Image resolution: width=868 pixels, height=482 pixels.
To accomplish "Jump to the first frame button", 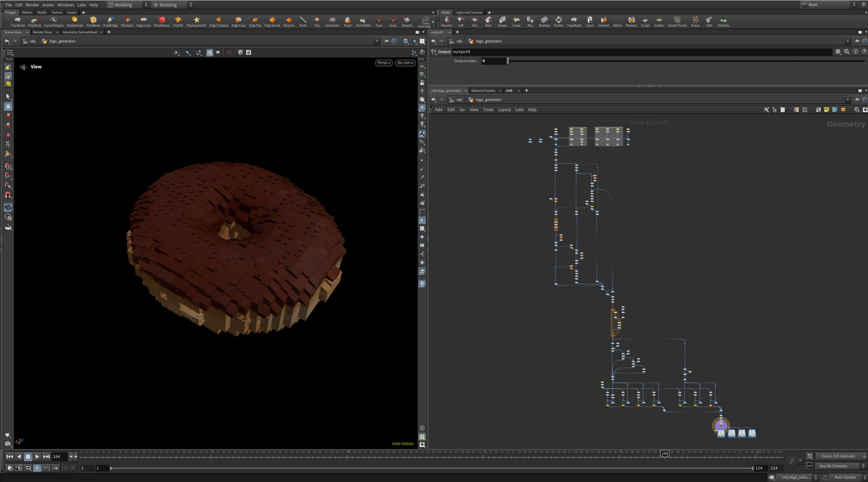I will coord(10,457).
